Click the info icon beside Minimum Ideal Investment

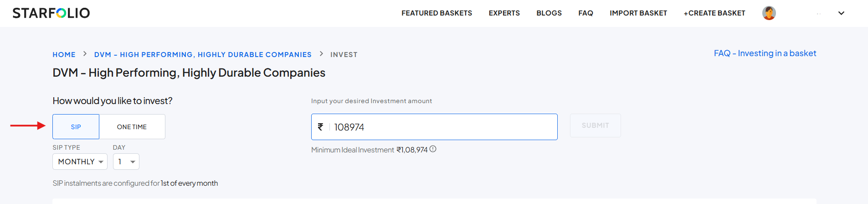pos(433,149)
